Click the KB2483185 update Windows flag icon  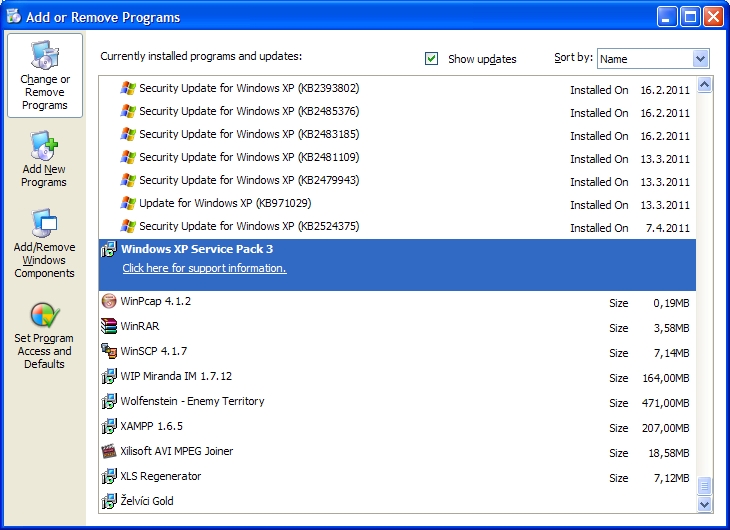click(128, 134)
